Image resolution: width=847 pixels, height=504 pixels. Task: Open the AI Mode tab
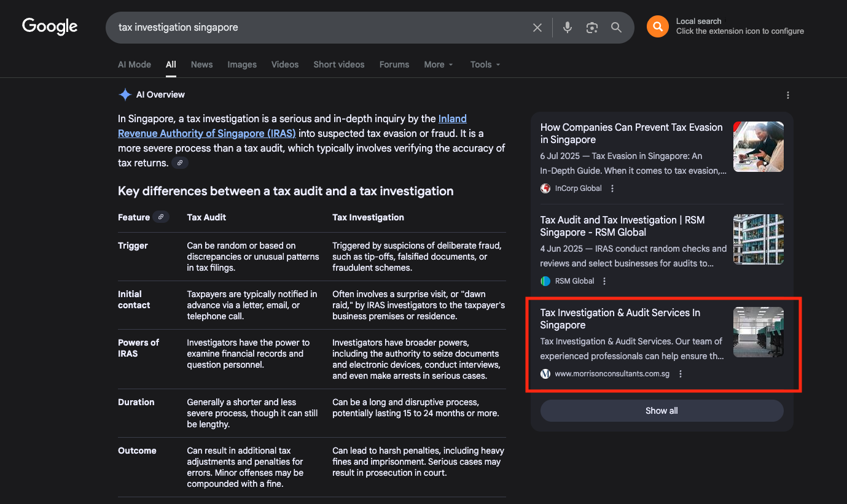point(135,64)
